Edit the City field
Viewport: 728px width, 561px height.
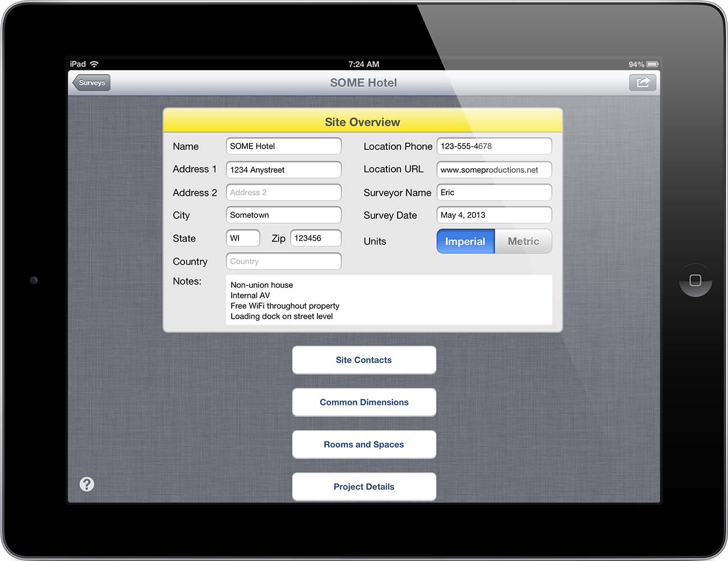[x=284, y=215]
